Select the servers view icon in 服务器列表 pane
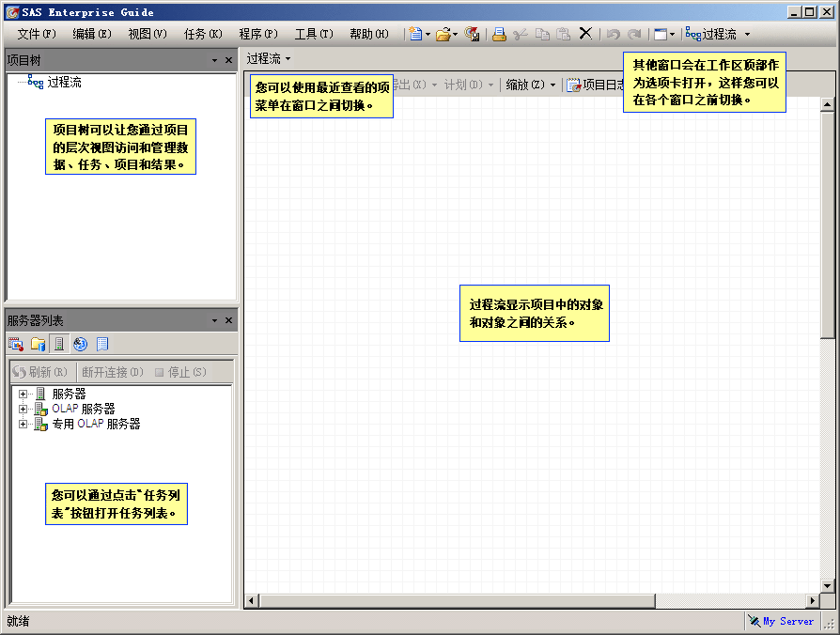This screenshot has width=840, height=635. 58,344
